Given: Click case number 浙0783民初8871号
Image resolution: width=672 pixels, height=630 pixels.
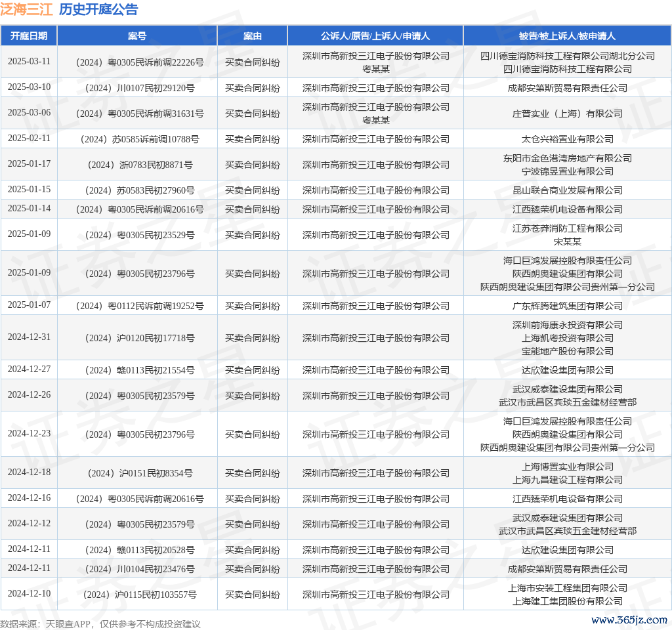Looking at the screenshot, I should (140, 165).
